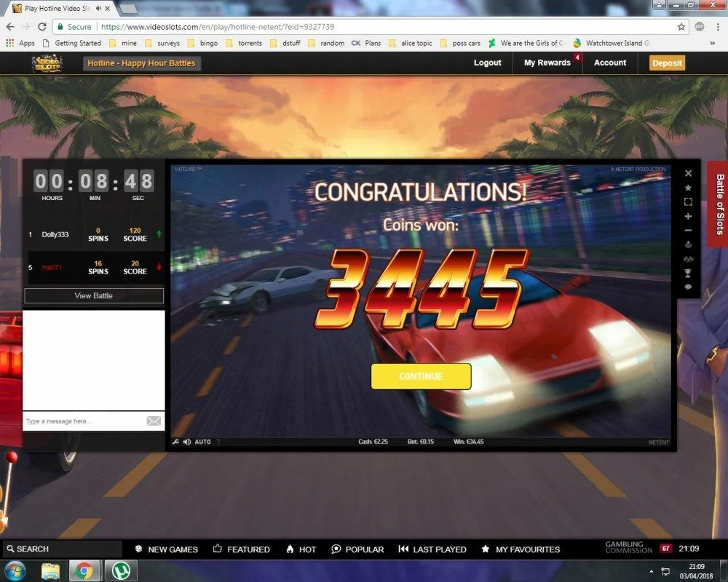Send chat message with envelope icon
Viewport: 728px width, 582px height.
pos(154,421)
